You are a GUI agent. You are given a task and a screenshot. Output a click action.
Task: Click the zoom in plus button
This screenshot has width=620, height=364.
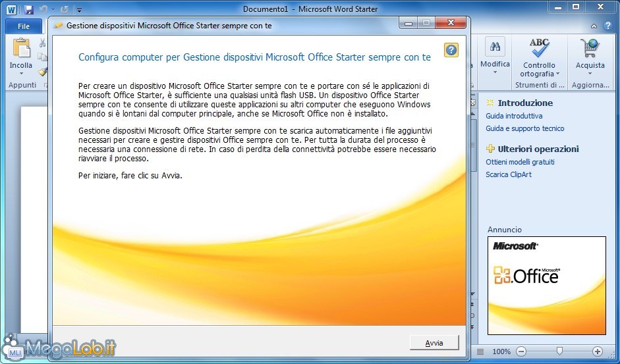(x=597, y=351)
